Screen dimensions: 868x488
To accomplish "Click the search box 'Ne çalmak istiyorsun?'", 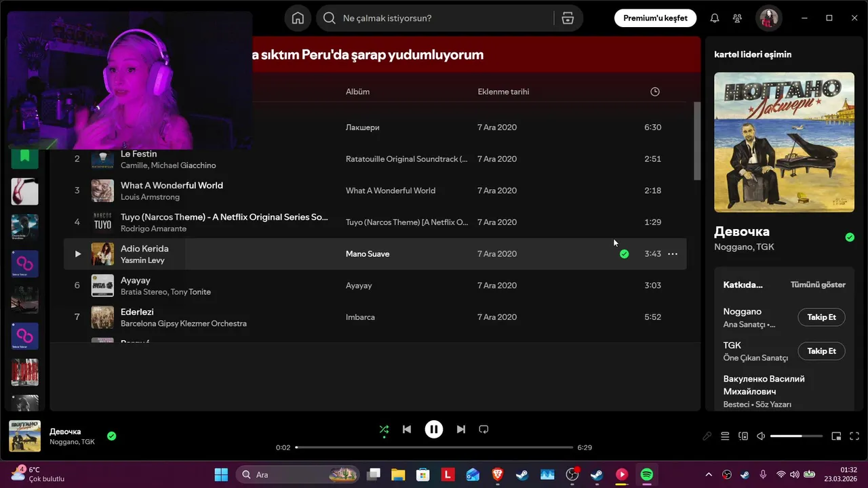I will click(x=434, y=18).
